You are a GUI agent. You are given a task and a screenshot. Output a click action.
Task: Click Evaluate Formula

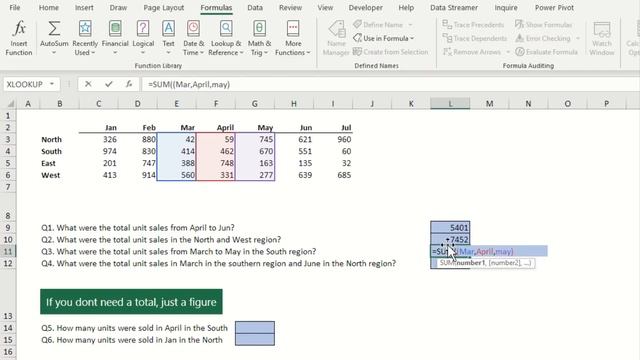(x=547, y=52)
